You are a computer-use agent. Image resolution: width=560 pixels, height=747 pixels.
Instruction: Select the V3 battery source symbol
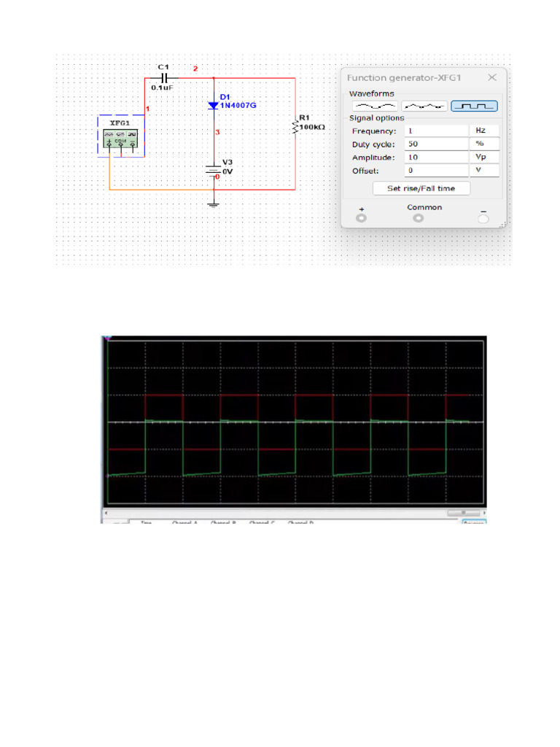pyautogui.click(x=214, y=169)
